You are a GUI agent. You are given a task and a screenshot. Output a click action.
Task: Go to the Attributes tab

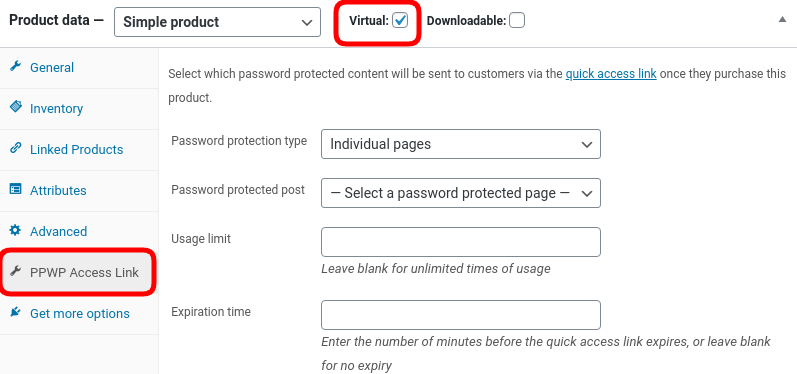58,191
